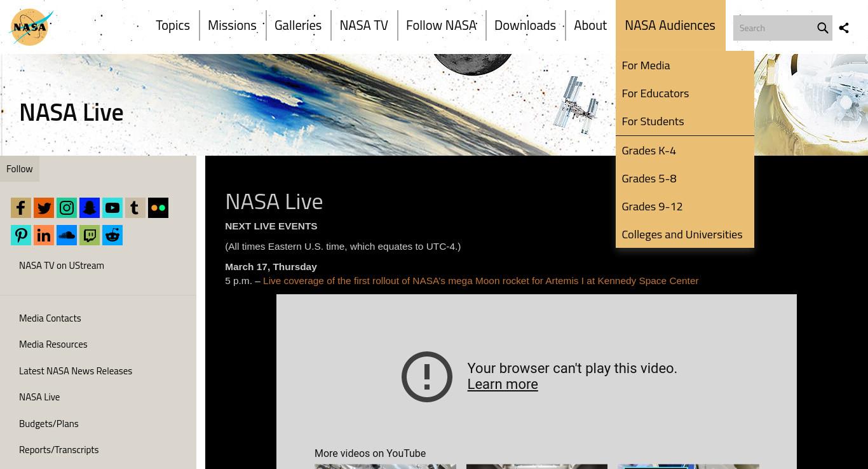Viewport: 868px width, 469px height.
Task: Click the Follow tab in sidebar
Action: [x=20, y=169]
